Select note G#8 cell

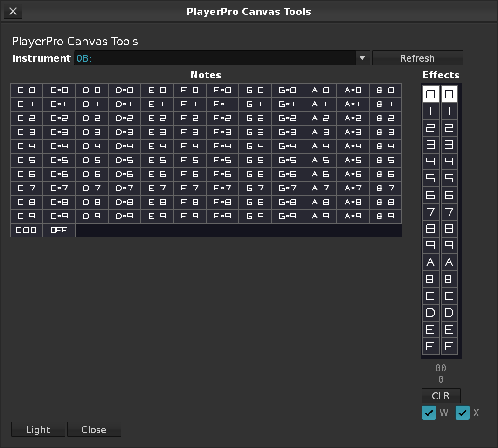tap(288, 202)
